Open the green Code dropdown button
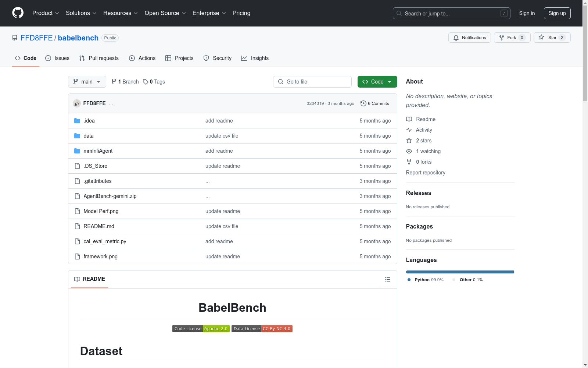Viewport: 588px width, 368px height. [377, 82]
